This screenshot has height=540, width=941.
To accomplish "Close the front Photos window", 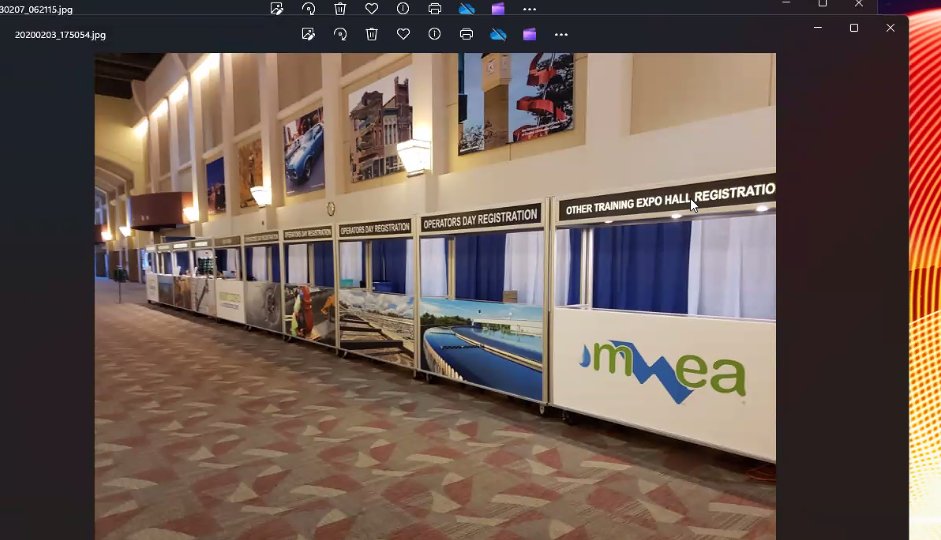I will coord(891,28).
